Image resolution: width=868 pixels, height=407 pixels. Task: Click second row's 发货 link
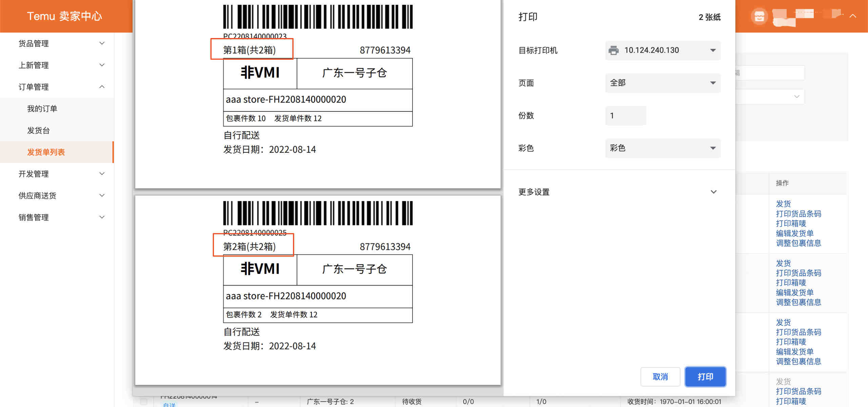(x=783, y=263)
